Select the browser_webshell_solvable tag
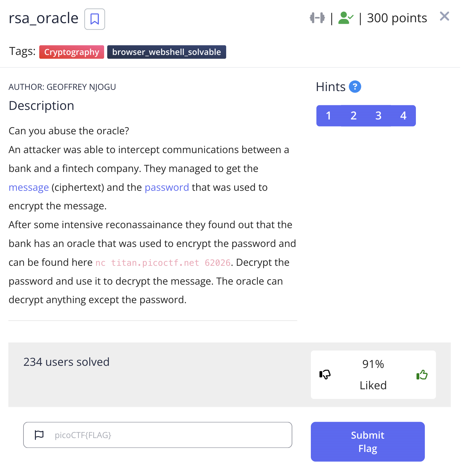Image resolution: width=461 pixels, height=476 pixels. point(167,52)
